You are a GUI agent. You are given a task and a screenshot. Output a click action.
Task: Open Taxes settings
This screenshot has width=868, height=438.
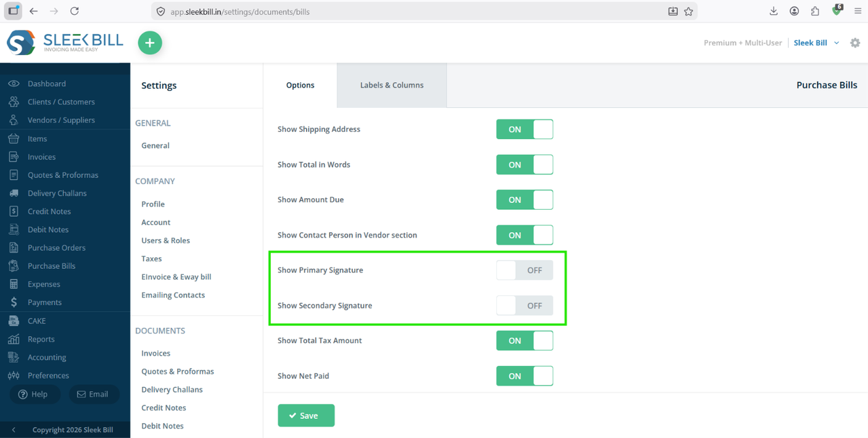pyautogui.click(x=151, y=259)
